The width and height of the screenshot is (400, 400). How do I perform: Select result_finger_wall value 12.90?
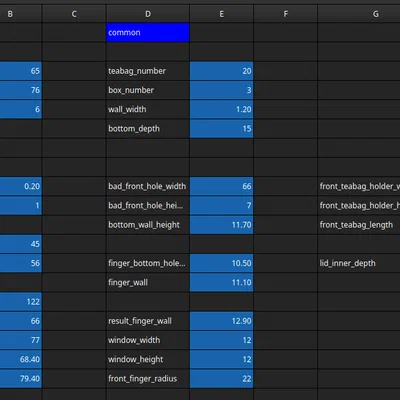point(221,321)
